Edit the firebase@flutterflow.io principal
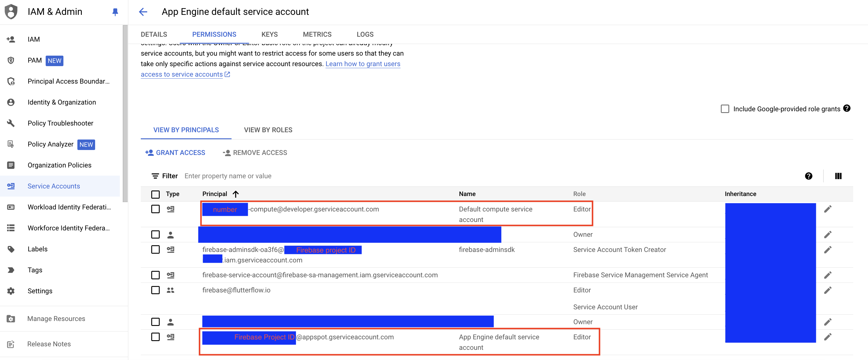The width and height of the screenshot is (868, 360). click(x=828, y=290)
